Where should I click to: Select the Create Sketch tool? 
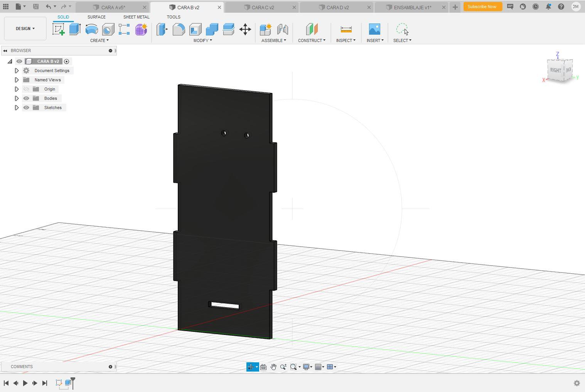click(x=59, y=29)
